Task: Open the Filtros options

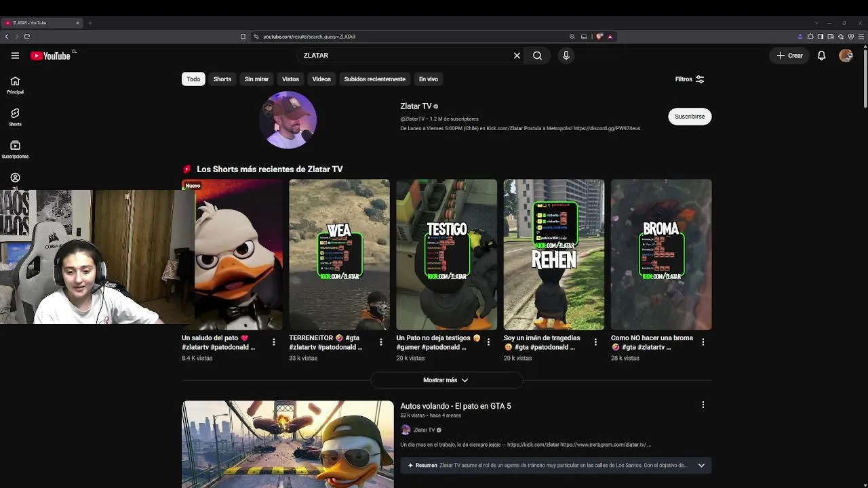Action: point(690,79)
